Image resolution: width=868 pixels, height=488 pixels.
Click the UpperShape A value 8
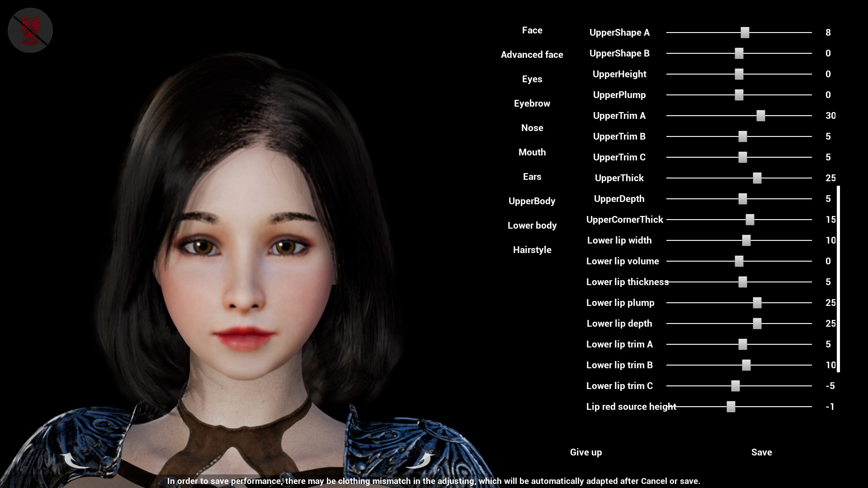point(828,33)
